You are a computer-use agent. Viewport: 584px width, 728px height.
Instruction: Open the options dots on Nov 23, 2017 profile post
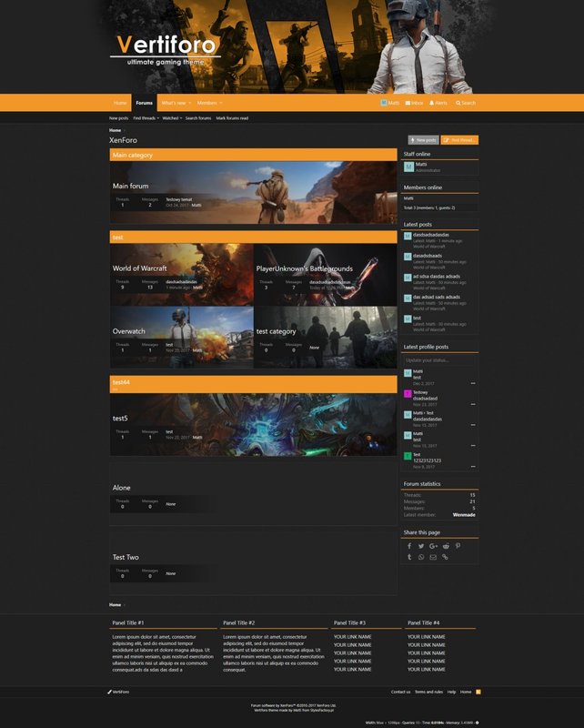coord(473,404)
